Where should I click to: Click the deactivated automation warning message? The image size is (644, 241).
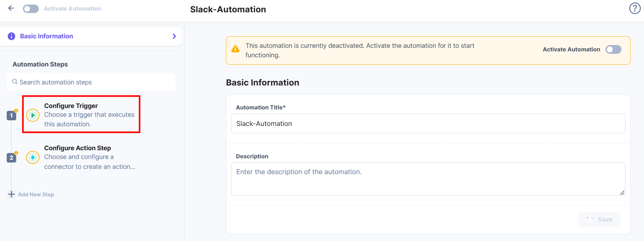pos(360,50)
